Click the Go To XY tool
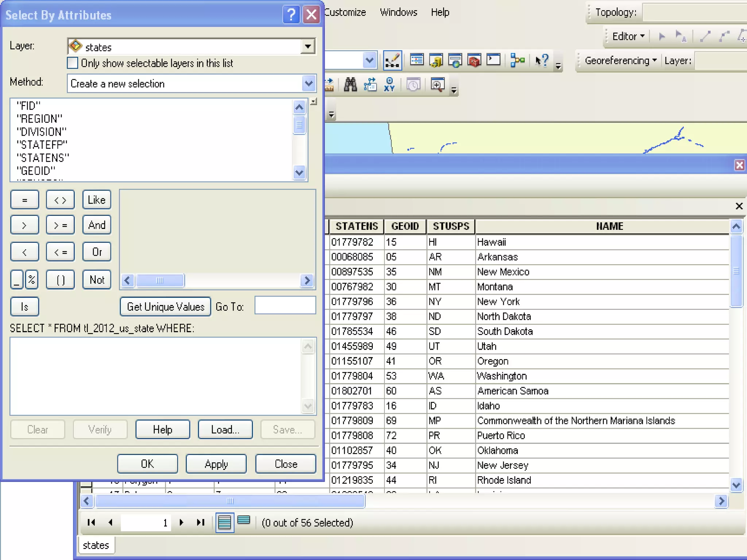 coord(390,85)
